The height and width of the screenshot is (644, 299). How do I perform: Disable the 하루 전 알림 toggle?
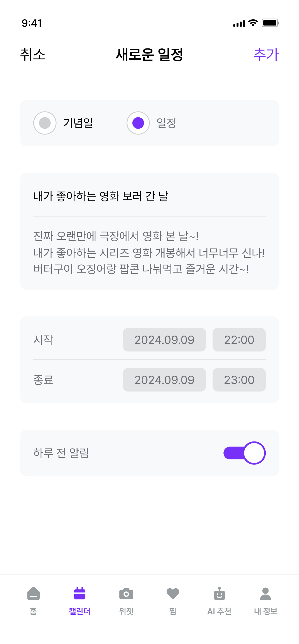coord(244,453)
